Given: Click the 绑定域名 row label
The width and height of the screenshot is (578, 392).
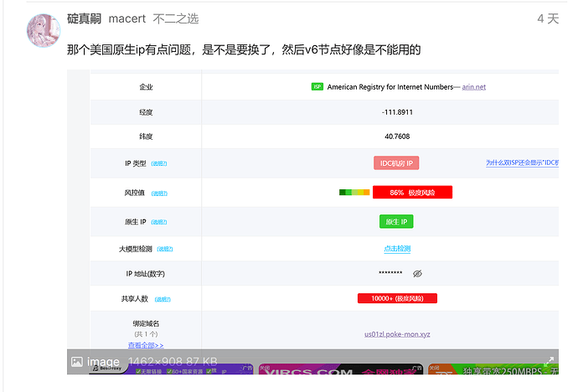Looking at the screenshot, I should click(x=146, y=323).
